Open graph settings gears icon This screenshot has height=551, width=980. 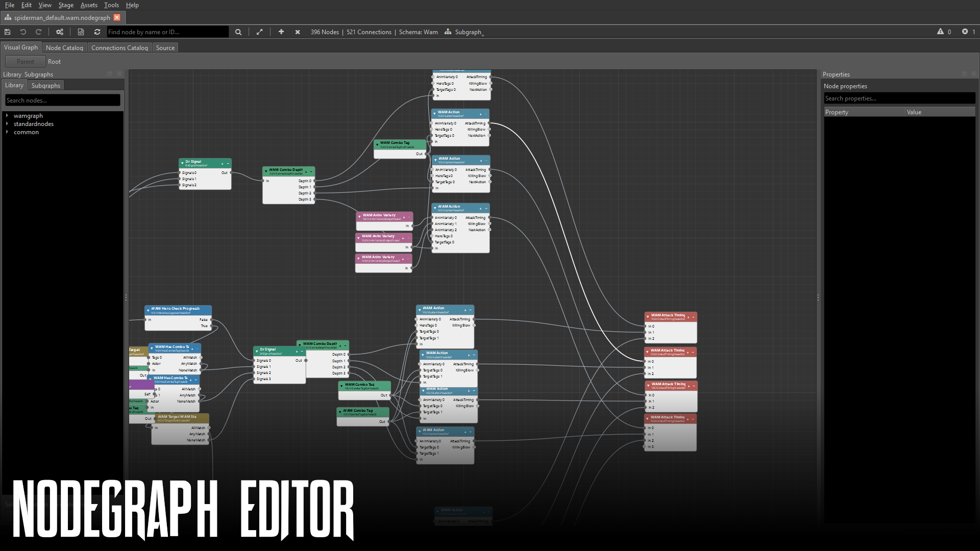(x=60, y=32)
